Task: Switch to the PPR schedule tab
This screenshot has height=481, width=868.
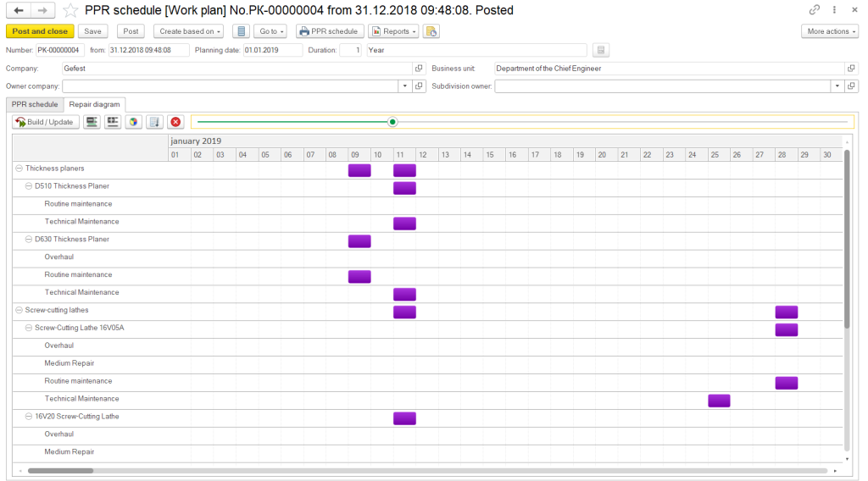Action: click(x=35, y=104)
